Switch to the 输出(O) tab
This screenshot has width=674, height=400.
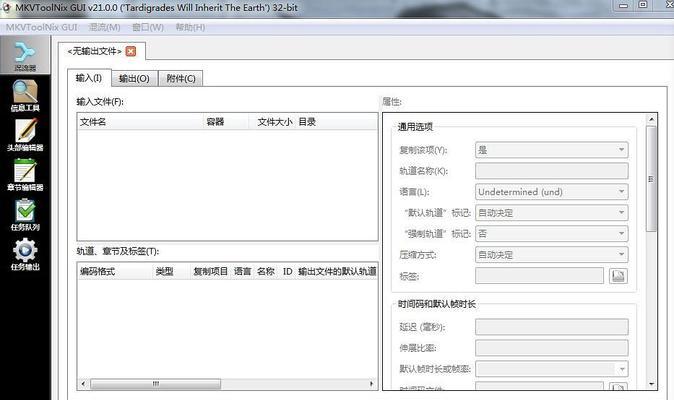coord(134,79)
